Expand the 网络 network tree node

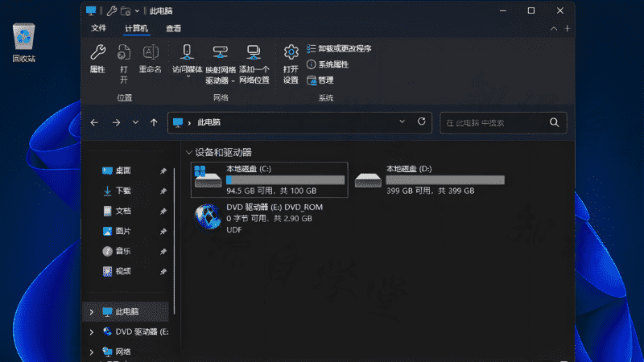92,352
